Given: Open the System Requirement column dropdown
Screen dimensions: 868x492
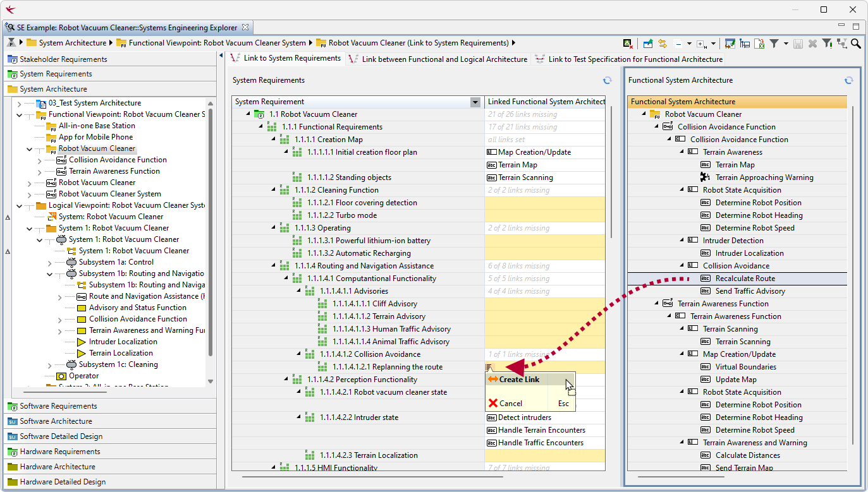Looking at the screenshot, I should (x=475, y=102).
